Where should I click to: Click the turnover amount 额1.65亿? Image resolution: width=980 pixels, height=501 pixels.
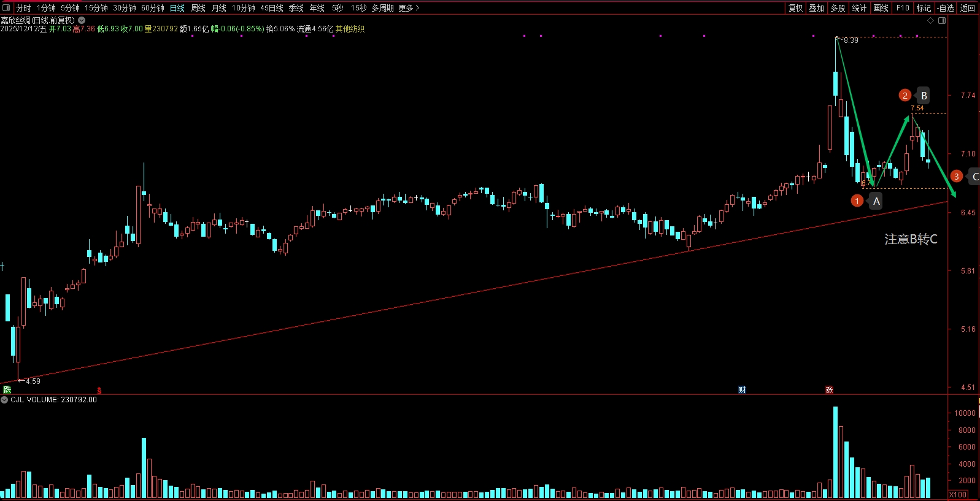(195, 29)
